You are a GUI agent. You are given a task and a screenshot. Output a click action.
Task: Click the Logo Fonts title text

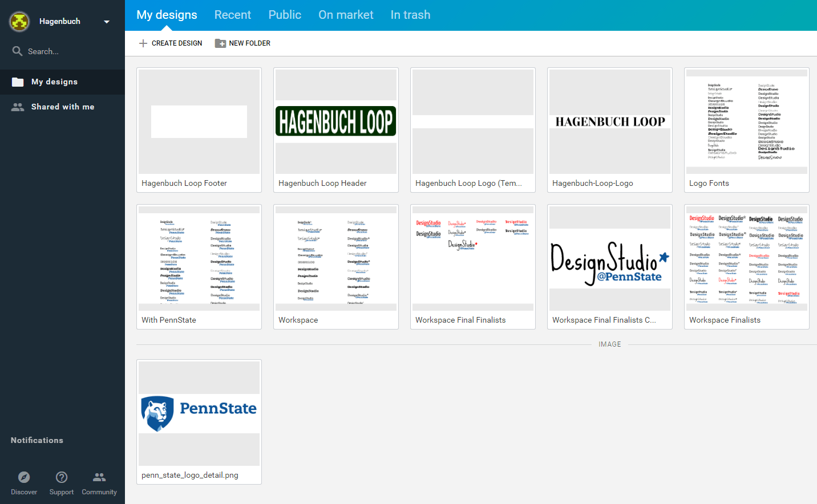click(x=709, y=184)
